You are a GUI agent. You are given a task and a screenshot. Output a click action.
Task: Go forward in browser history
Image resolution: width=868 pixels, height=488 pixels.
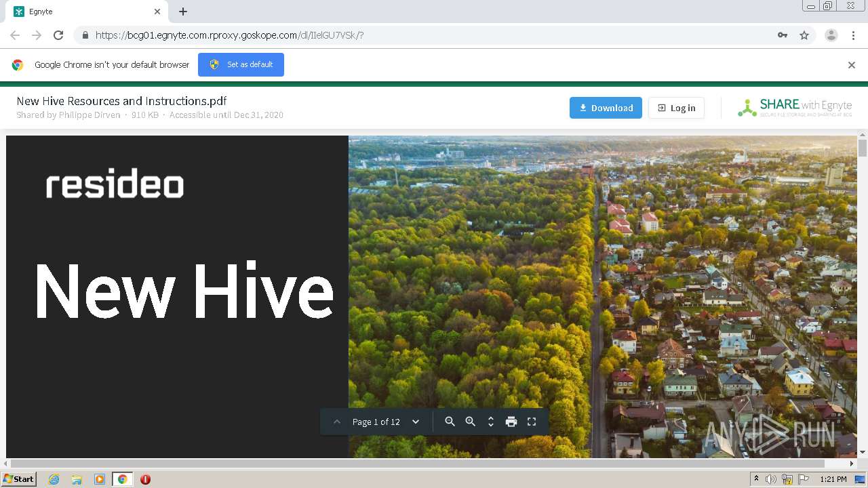coord(37,35)
